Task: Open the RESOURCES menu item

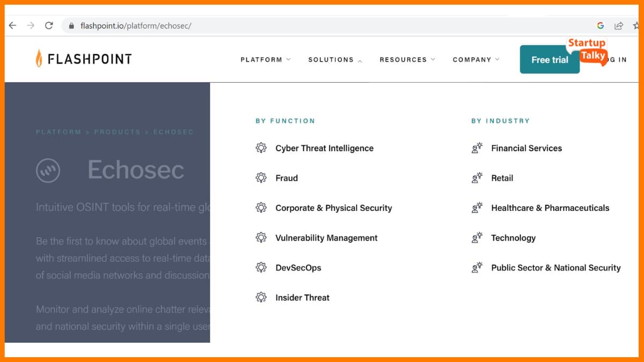Action: [404, 60]
